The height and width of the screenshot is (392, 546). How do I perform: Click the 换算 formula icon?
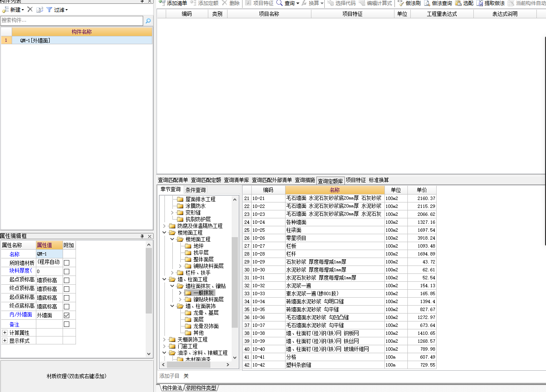pos(304,3)
